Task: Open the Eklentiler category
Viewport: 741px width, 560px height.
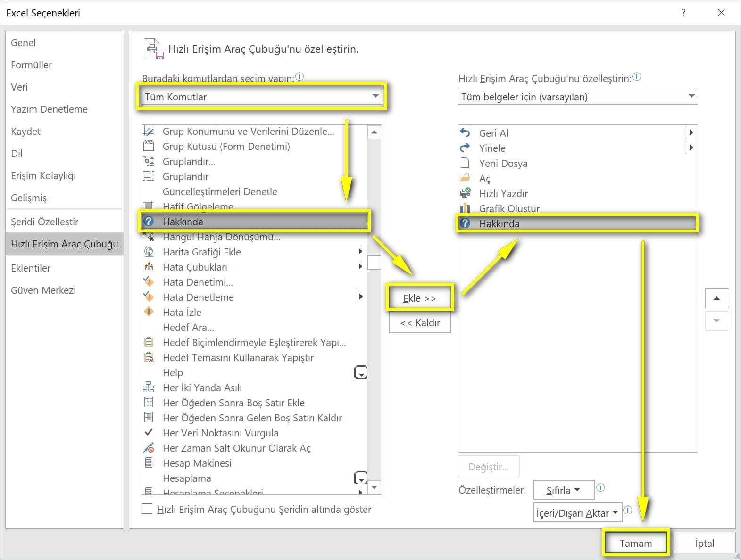Action: 65,268
